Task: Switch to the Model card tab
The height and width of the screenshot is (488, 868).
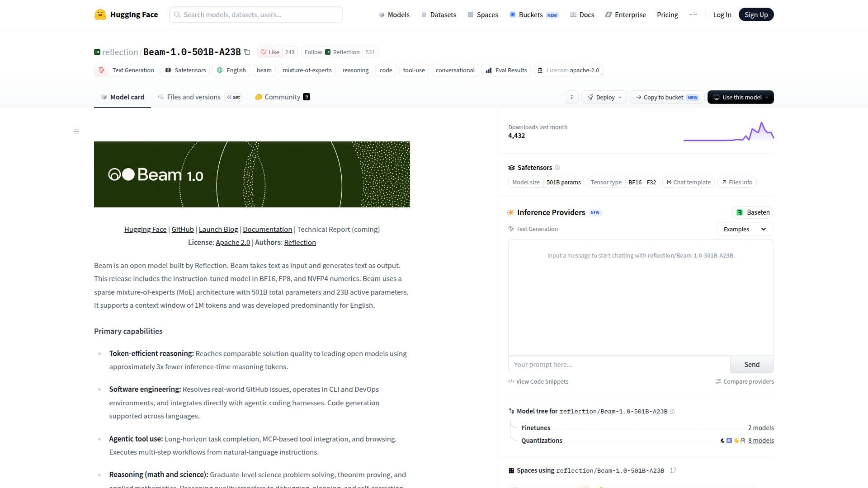Action: pos(123,97)
